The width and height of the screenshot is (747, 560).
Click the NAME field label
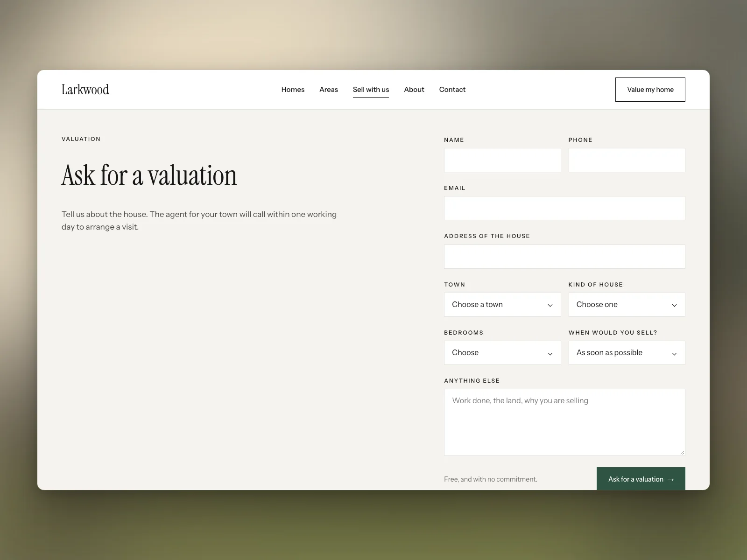tap(454, 140)
